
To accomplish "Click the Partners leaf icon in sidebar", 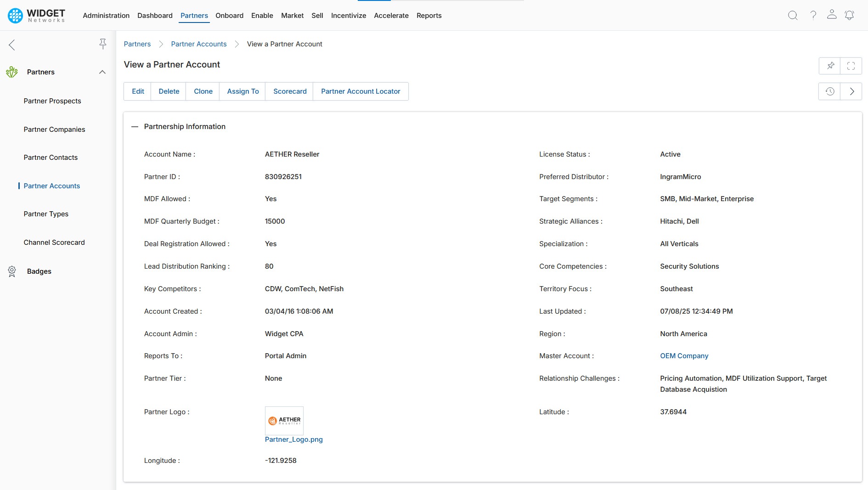I will click(12, 72).
